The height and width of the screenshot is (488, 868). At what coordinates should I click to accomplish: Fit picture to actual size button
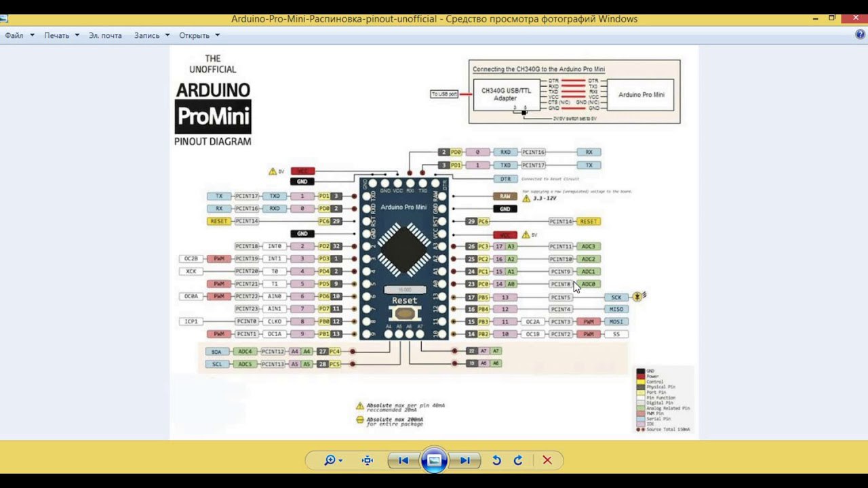pyautogui.click(x=368, y=460)
